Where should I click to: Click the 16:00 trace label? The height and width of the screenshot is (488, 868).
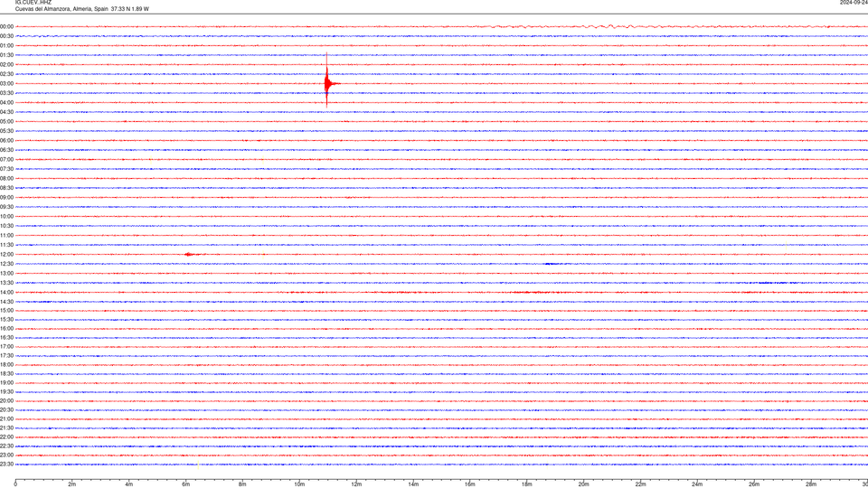pos(6,329)
